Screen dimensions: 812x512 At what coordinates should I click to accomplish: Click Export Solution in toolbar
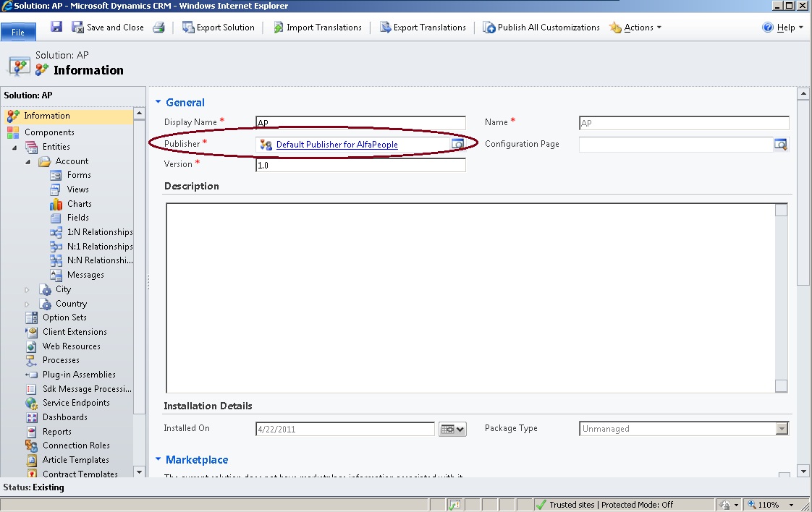pyautogui.click(x=219, y=27)
